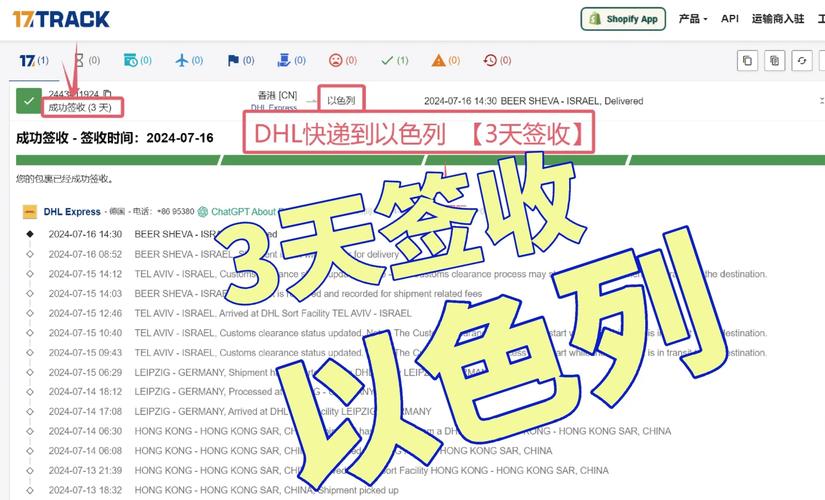This screenshot has width=825, height=500.
Task: Click the 2024-07-14 18:12 LEIPZIG Processed row
Action: coord(212,392)
